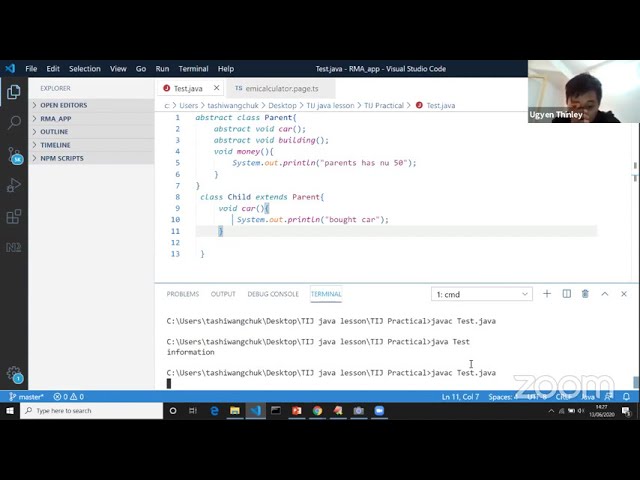Viewport: 640px width, 480px height.
Task: Open the View menu
Action: (118, 69)
